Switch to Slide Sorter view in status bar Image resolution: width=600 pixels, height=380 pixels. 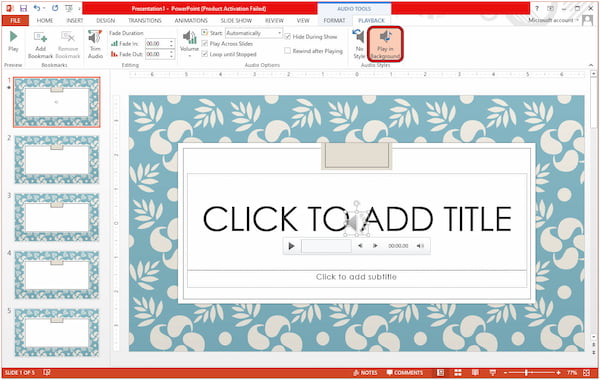click(458, 372)
